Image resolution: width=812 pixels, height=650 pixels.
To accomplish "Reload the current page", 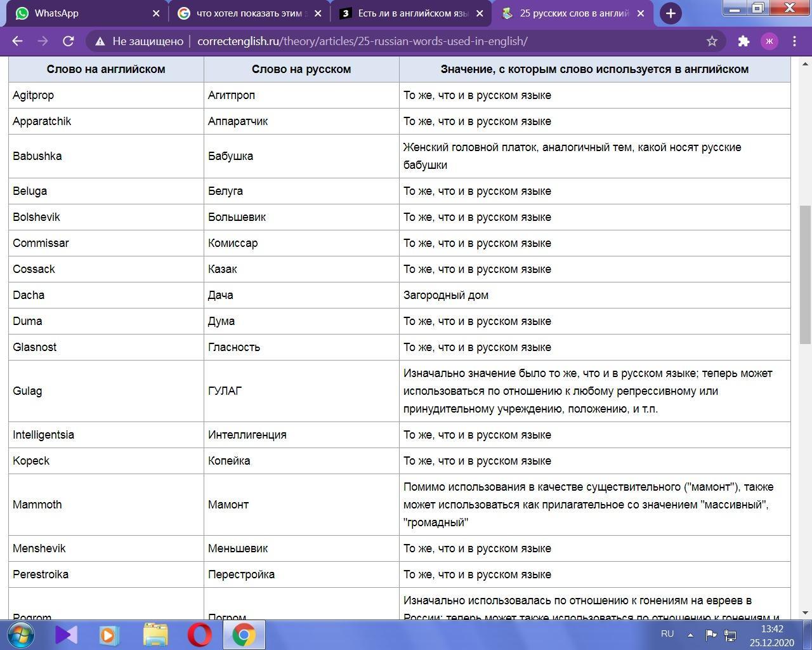I will coord(69,41).
